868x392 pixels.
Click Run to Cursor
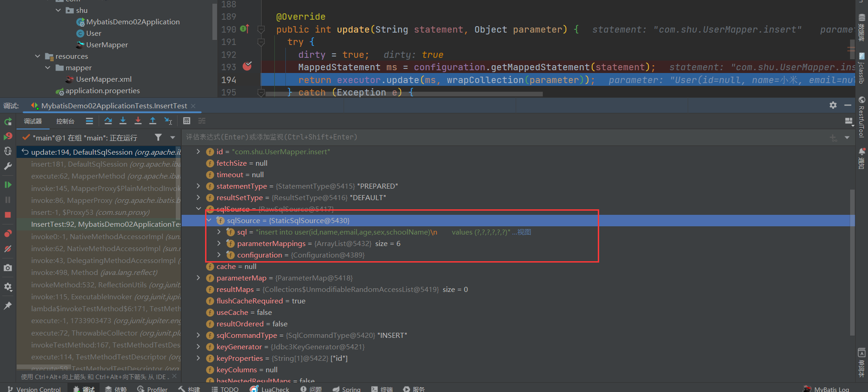[x=168, y=121]
